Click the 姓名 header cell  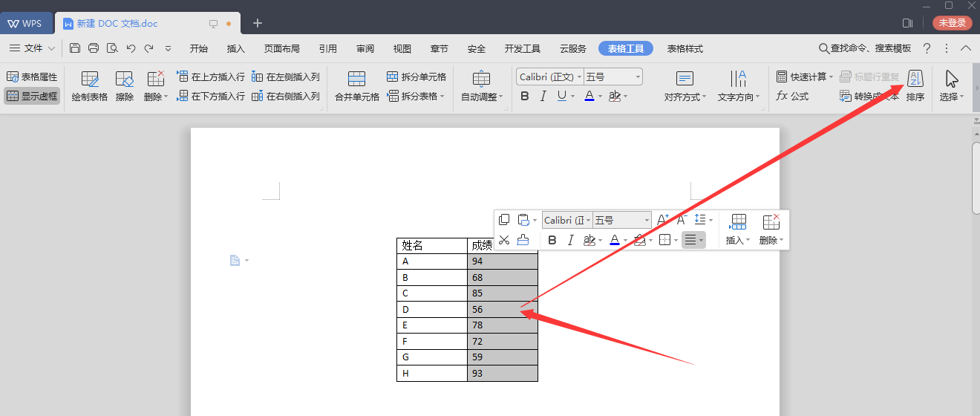[432, 246]
